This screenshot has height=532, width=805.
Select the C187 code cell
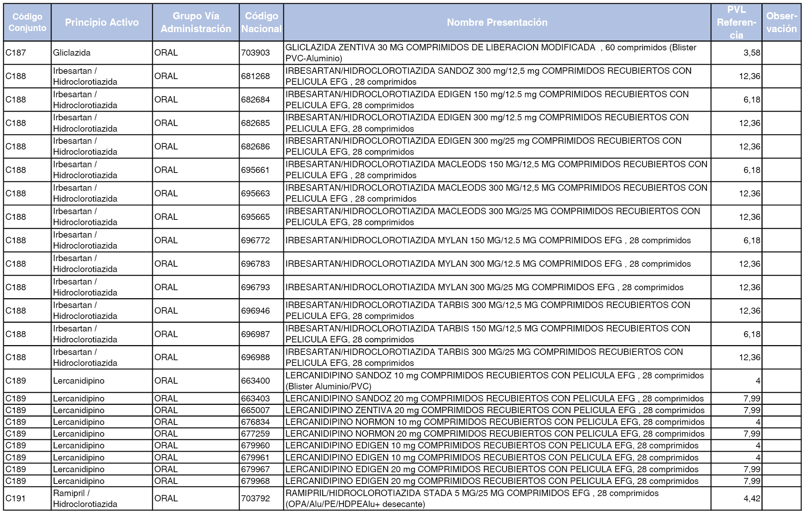tap(27, 53)
